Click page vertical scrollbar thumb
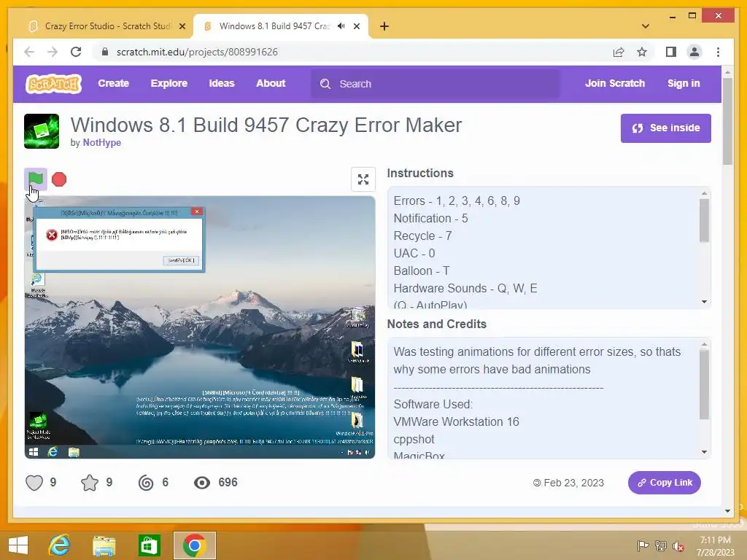This screenshot has height=560, width=747. tap(727, 122)
